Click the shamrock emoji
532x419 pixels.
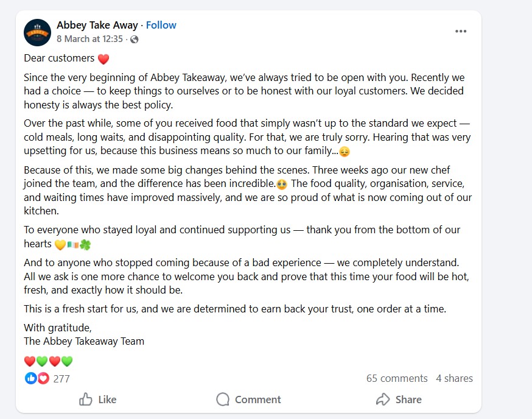tap(85, 245)
